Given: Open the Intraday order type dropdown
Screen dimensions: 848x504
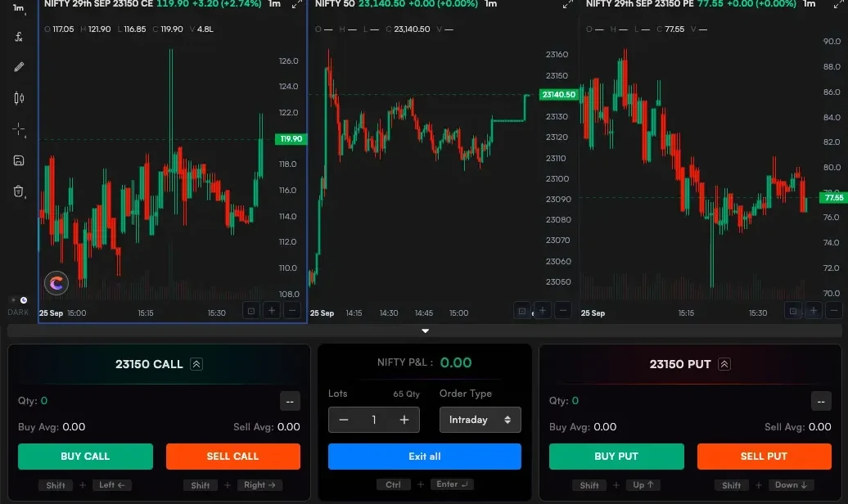Looking at the screenshot, I should click(480, 420).
